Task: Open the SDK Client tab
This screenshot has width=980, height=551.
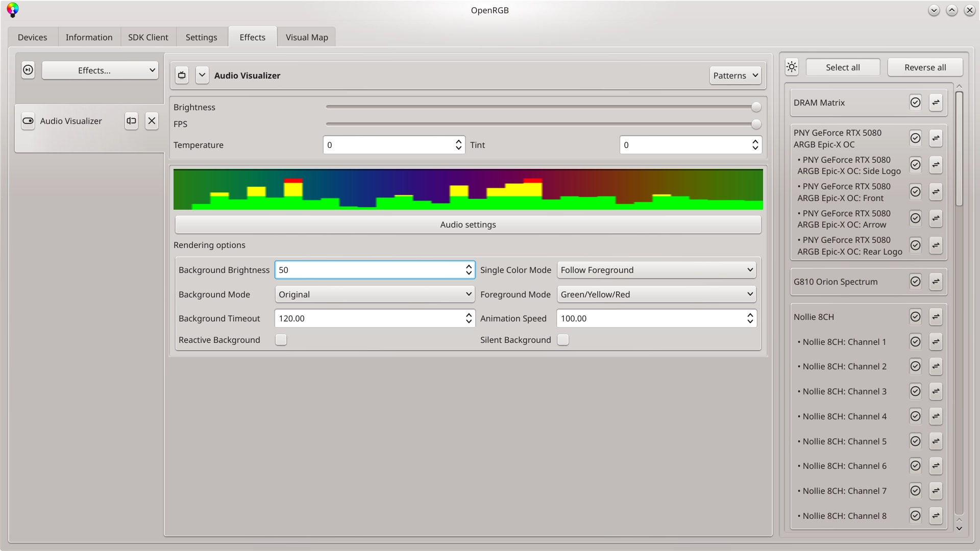Action: pyautogui.click(x=148, y=37)
